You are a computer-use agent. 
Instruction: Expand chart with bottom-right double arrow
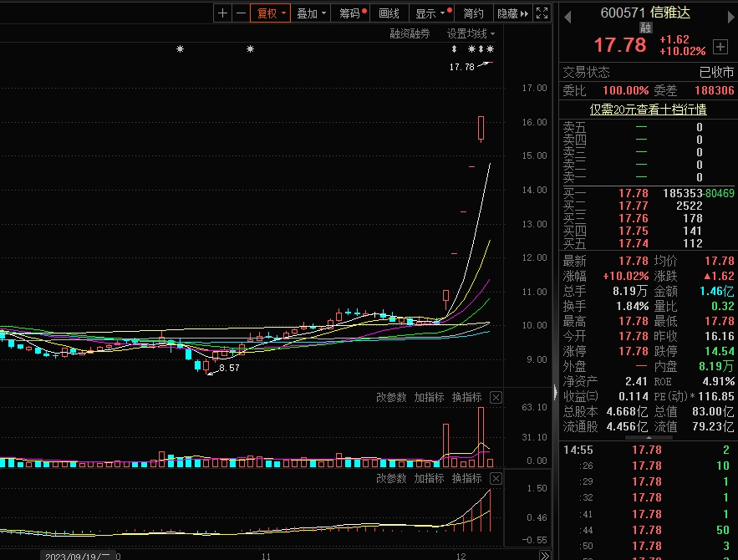[544, 554]
